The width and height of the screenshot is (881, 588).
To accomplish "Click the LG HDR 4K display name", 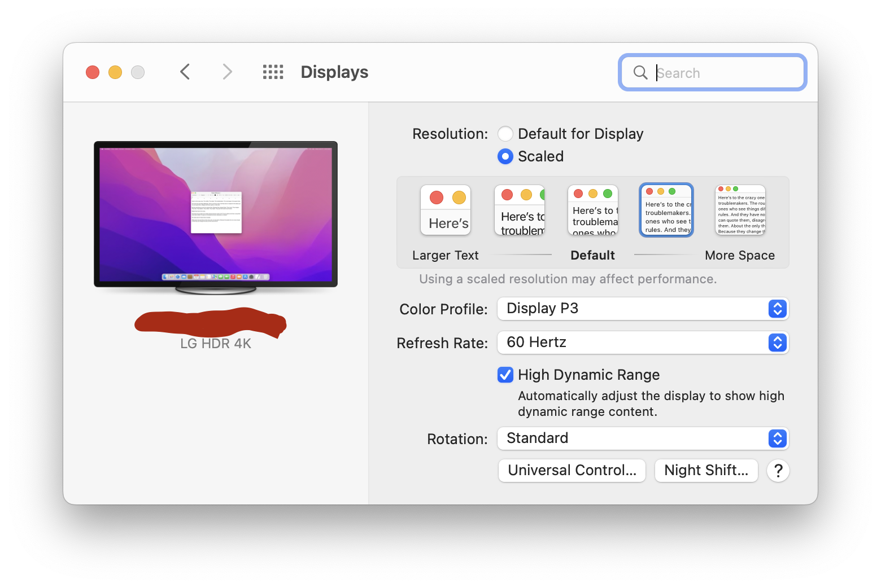I will click(x=216, y=344).
